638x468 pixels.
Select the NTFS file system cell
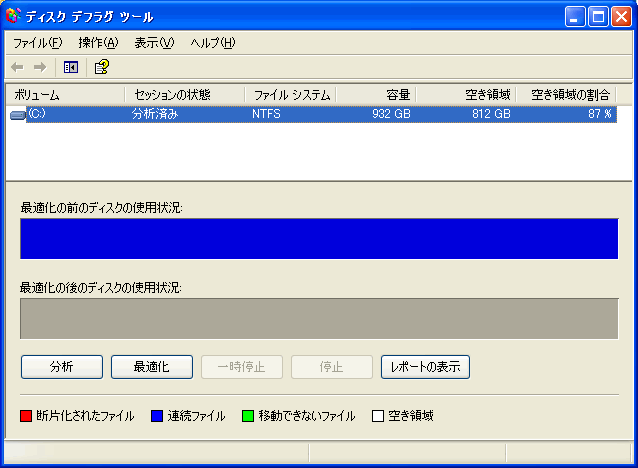266,114
